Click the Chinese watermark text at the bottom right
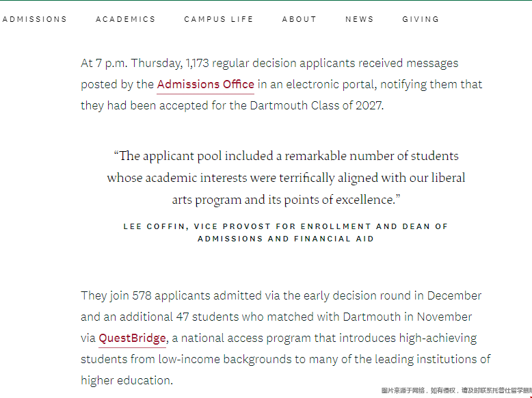Viewport: 532px width, 398px height. [x=456, y=390]
